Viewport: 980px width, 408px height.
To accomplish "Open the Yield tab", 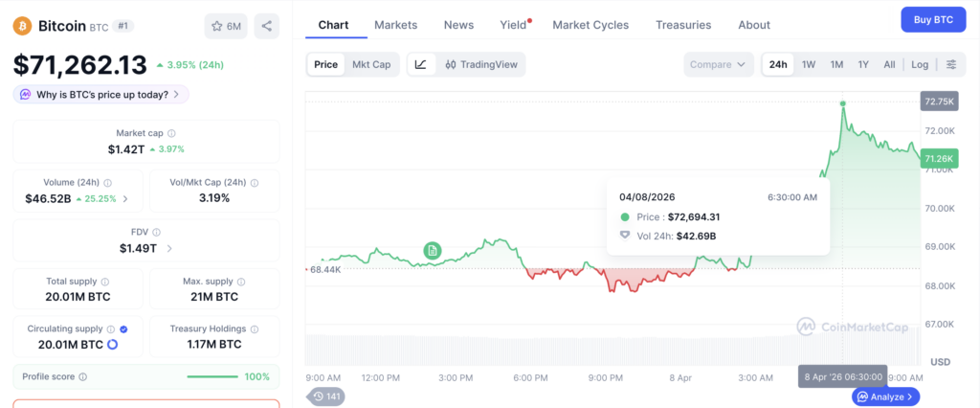I will [513, 25].
